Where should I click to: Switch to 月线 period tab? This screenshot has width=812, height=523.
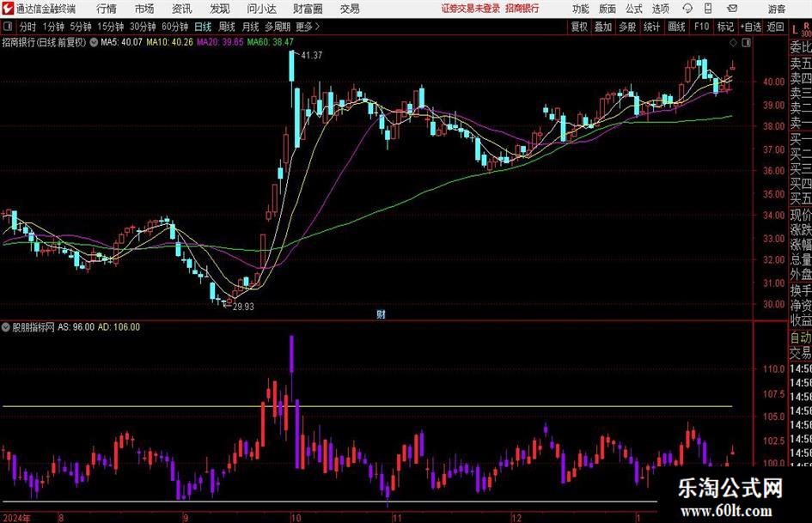[x=250, y=27]
